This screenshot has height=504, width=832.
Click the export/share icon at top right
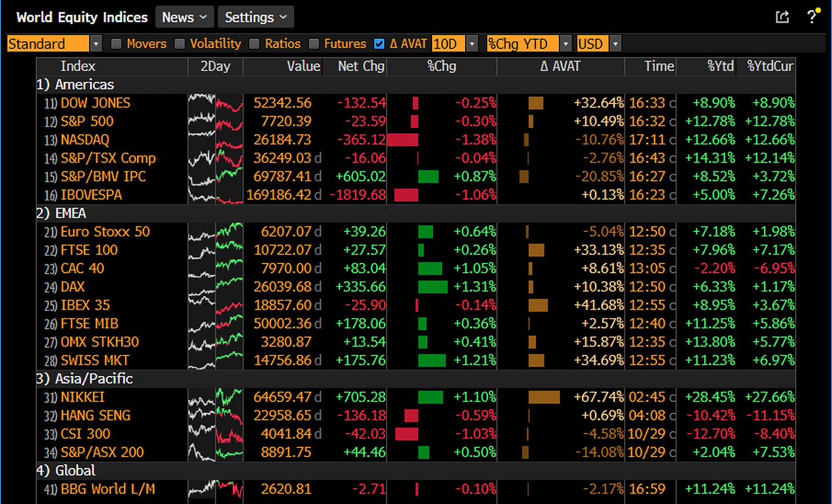[782, 17]
